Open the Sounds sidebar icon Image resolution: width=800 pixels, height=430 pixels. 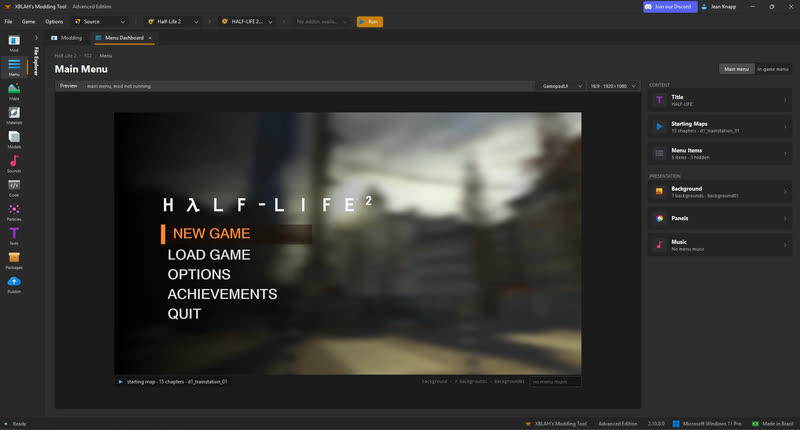click(14, 163)
